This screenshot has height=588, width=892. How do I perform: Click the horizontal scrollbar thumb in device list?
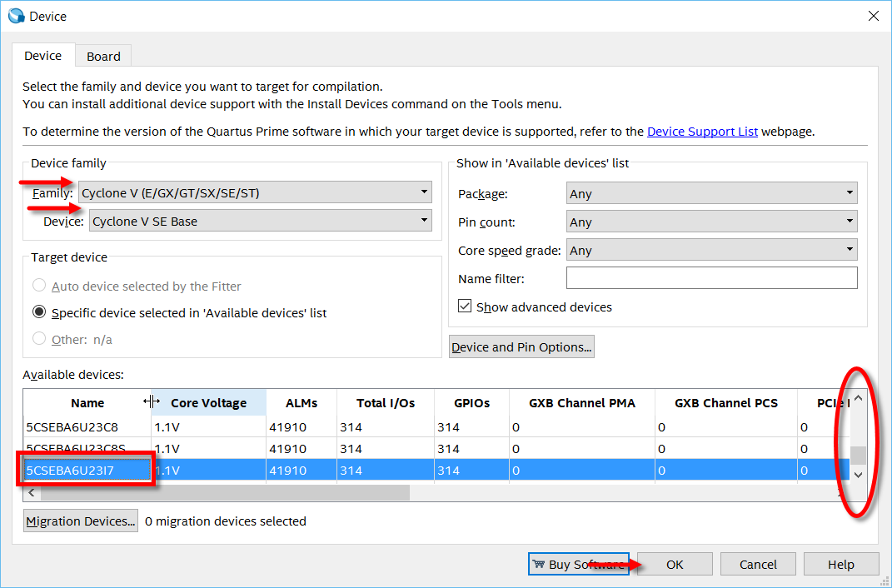point(225,493)
